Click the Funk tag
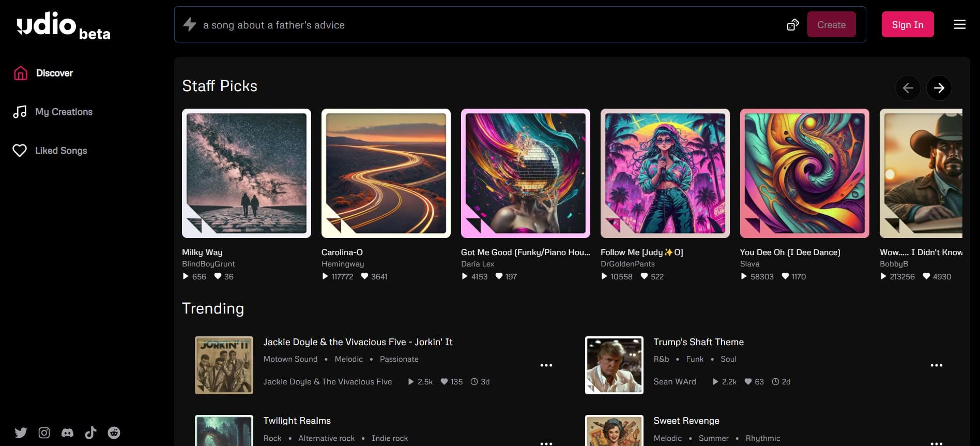The image size is (980, 446). pos(695,359)
